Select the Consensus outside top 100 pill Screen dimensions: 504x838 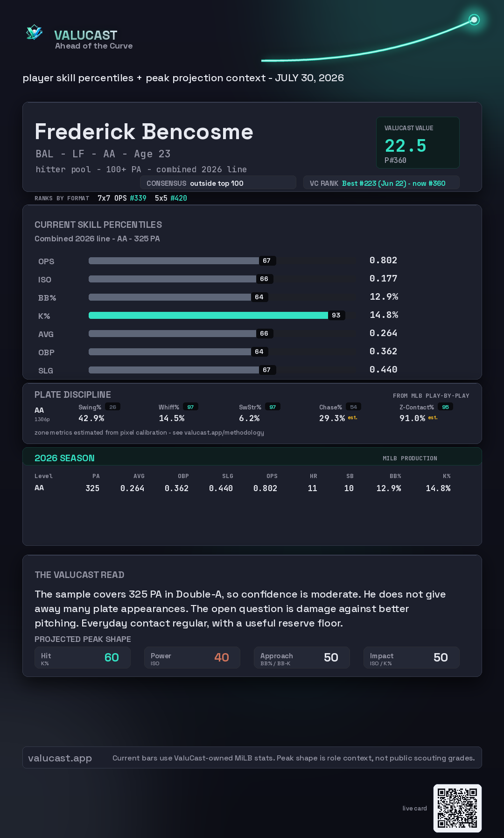[x=218, y=183]
